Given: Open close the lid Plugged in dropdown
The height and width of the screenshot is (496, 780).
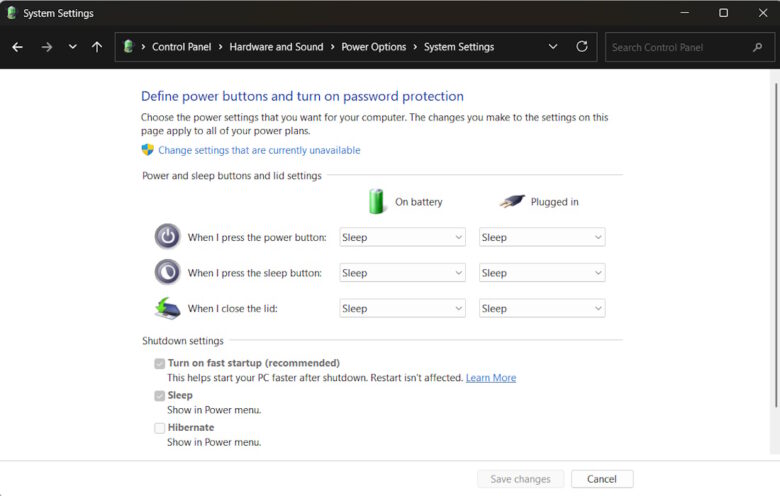Looking at the screenshot, I should (542, 308).
